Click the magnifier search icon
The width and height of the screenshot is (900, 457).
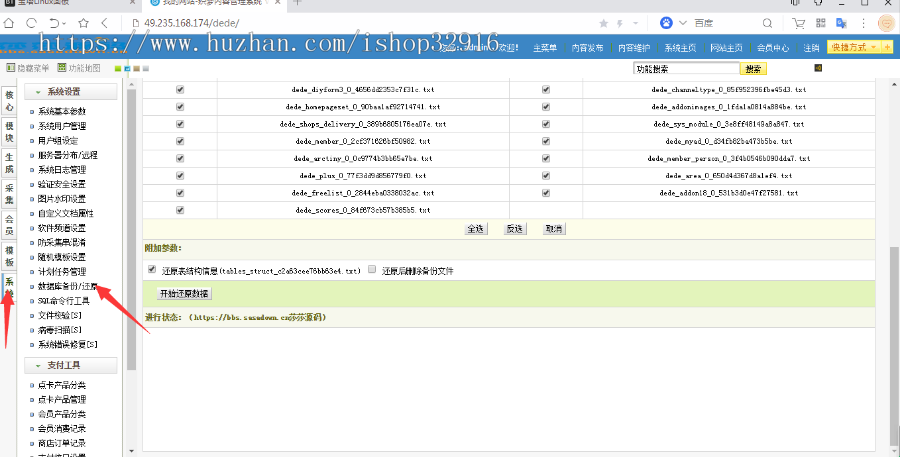767,23
